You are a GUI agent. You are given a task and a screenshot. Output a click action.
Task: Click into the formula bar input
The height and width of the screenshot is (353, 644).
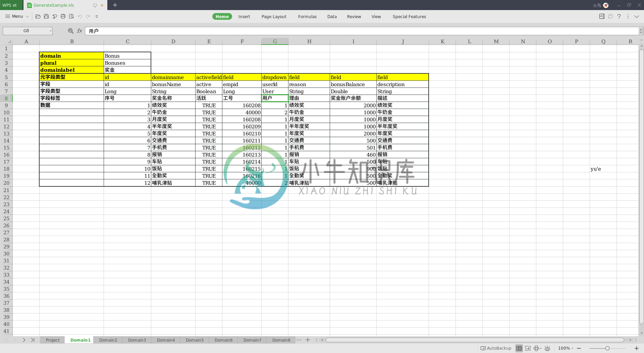coord(362,31)
